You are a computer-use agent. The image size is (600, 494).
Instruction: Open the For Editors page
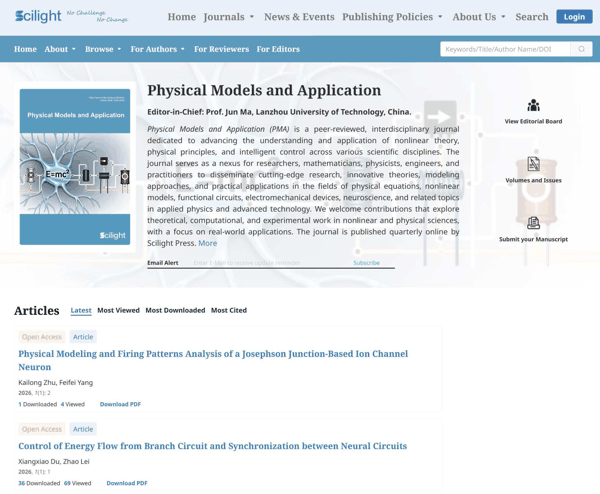pos(278,49)
